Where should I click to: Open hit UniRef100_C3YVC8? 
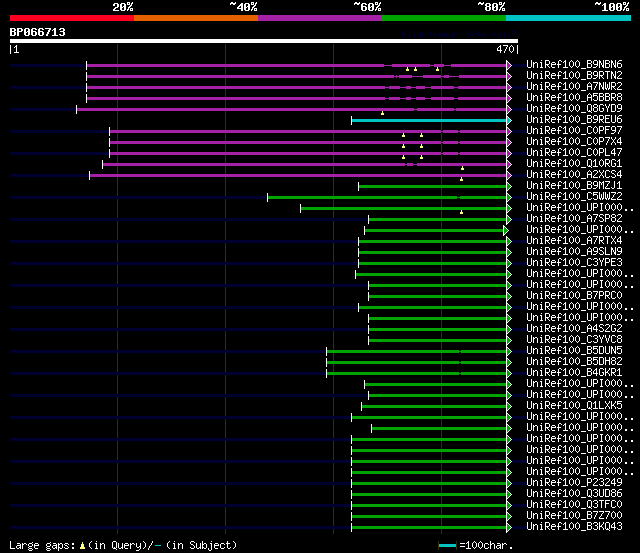click(x=574, y=340)
